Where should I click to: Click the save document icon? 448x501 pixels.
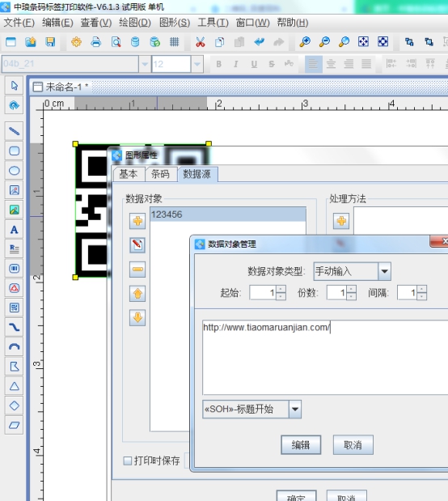pyautogui.click(x=50, y=42)
